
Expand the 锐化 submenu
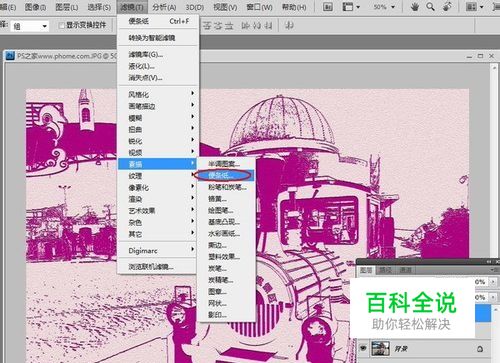click(157, 141)
